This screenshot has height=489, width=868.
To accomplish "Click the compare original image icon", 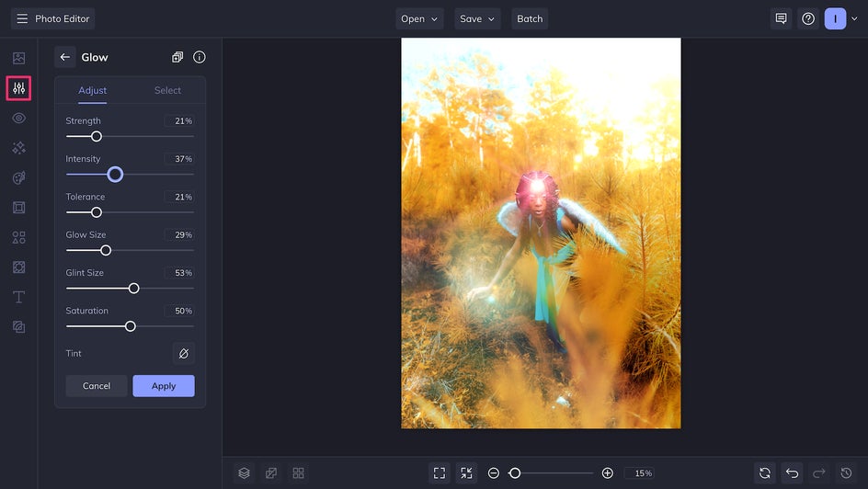I will [x=271, y=473].
